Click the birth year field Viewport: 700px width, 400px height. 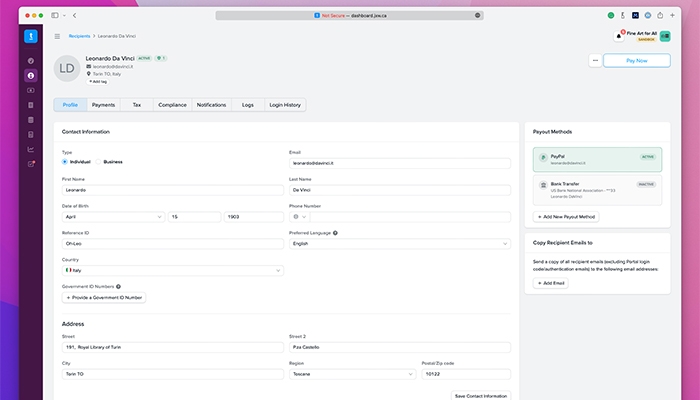[254, 217]
